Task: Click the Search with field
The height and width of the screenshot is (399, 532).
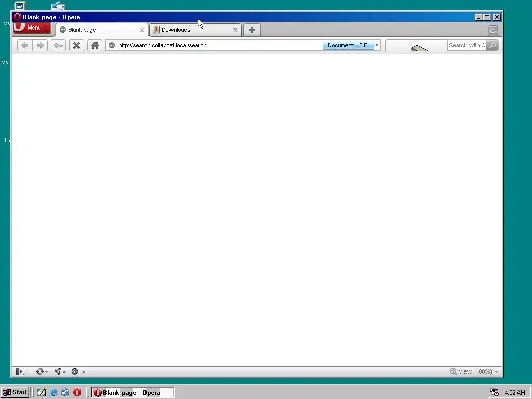Action: click(x=467, y=45)
